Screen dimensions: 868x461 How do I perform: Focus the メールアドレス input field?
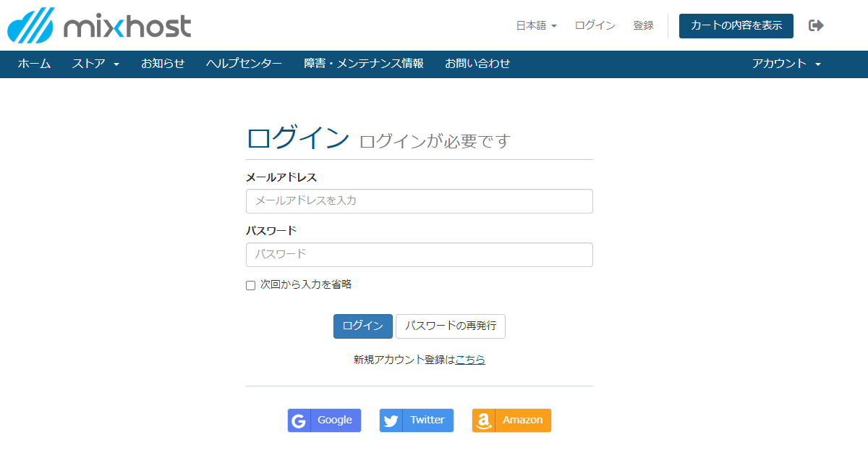[420, 201]
